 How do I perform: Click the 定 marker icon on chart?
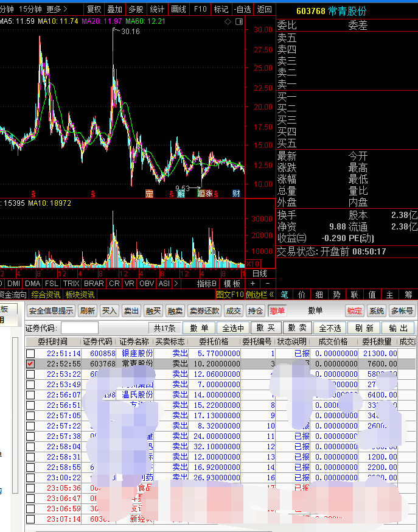[x=150, y=194]
